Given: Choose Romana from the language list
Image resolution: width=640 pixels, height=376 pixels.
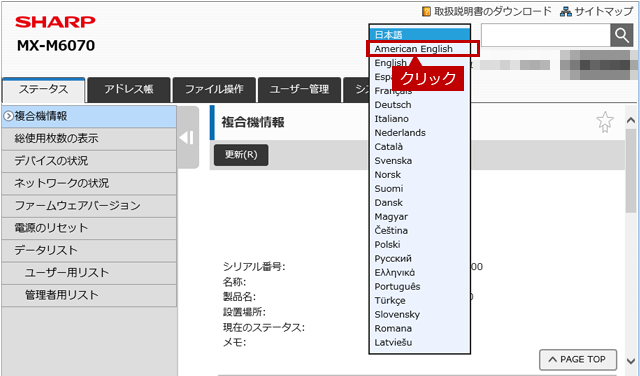Looking at the screenshot, I should pyautogui.click(x=420, y=329).
